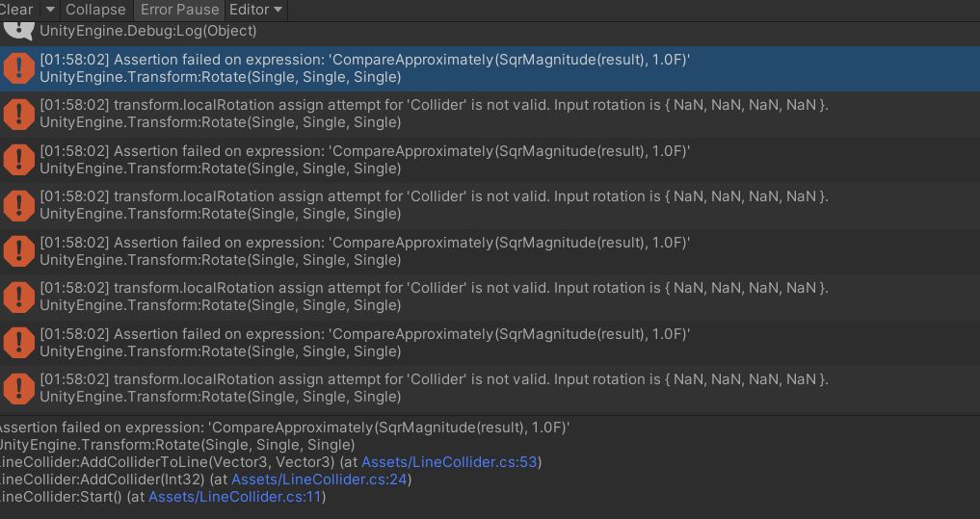Click the assertion message in the detail pane
980x519 pixels.
(x=282, y=427)
